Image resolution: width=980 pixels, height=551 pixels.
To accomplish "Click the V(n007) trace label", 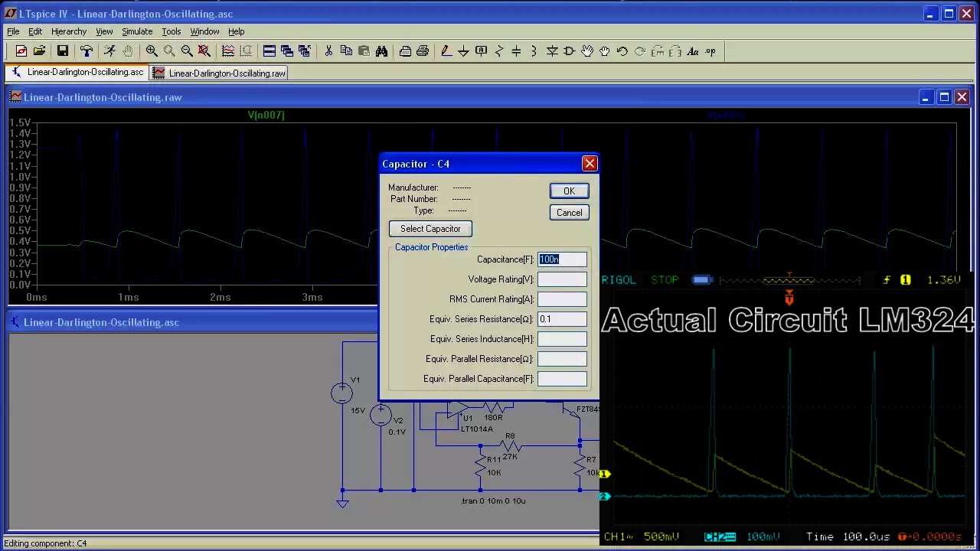I will 266,115.
